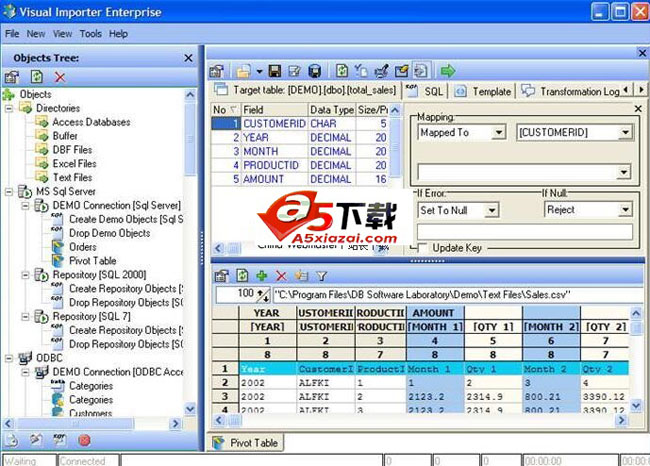This screenshot has width=650, height=466.
Task: Open the View menu
Action: click(63, 34)
